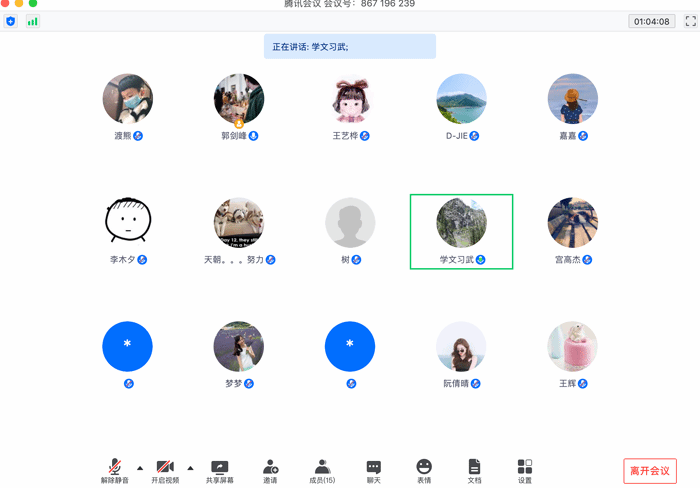
Task: Open the Invite (邀请) panel
Action: (270, 471)
